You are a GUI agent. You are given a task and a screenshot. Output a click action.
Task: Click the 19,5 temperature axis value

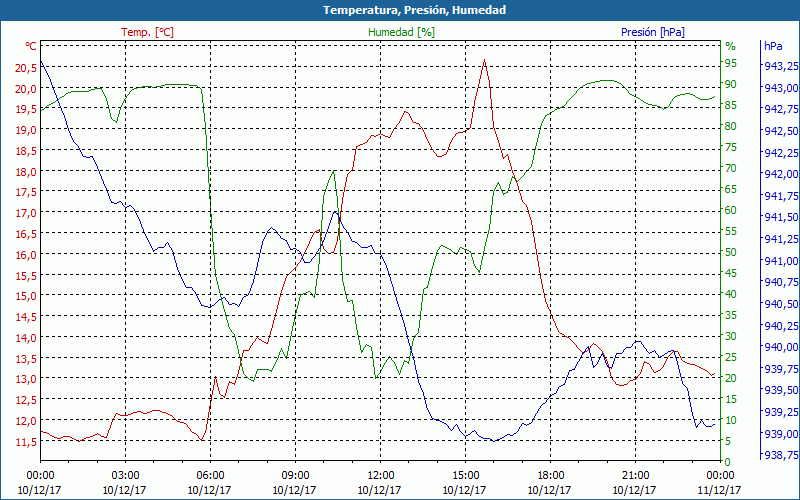point(26,109)
